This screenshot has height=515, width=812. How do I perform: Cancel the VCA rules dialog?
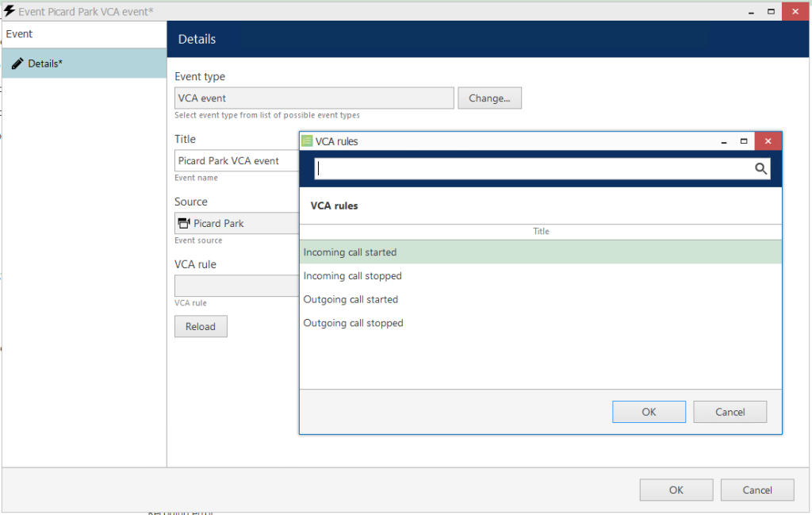pos(730,412)
